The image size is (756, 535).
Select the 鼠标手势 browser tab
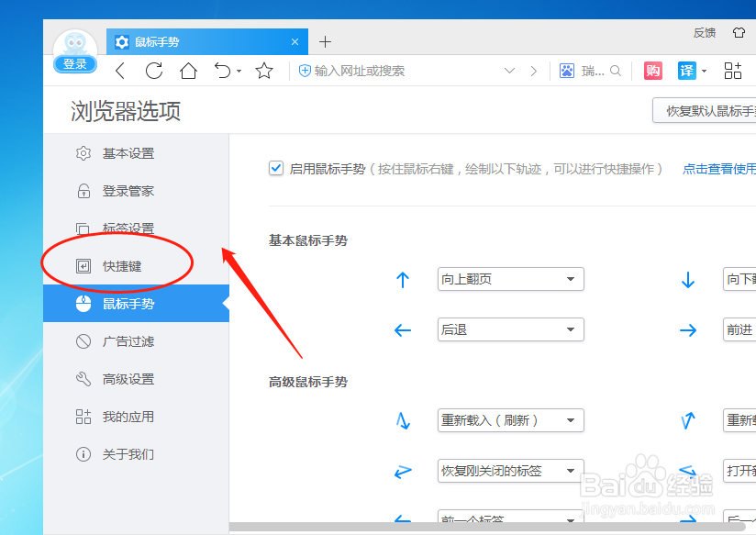pyautogui.click(x=207, y=42)
